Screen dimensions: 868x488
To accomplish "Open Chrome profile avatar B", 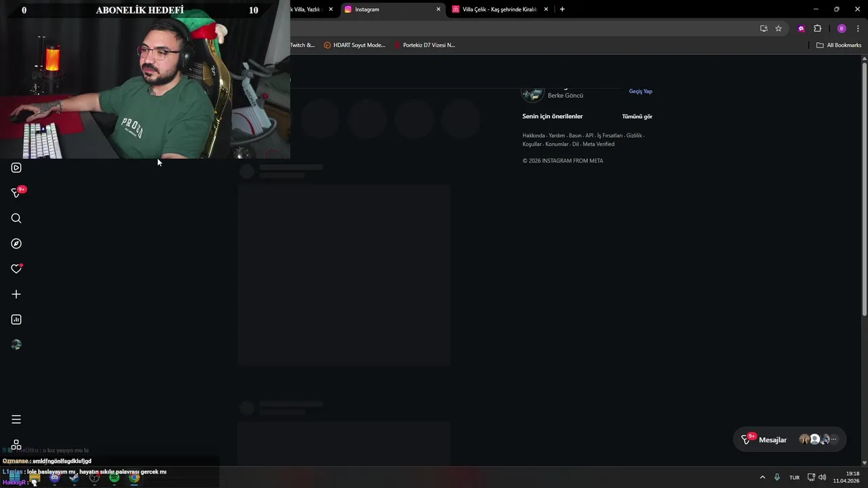I will pos(842,28).
